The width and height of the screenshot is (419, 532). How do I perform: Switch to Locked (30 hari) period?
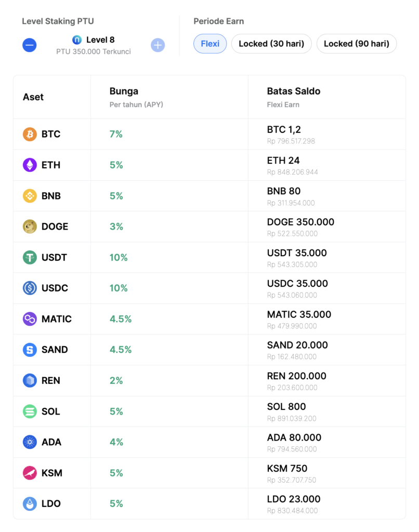pos(272,44)
